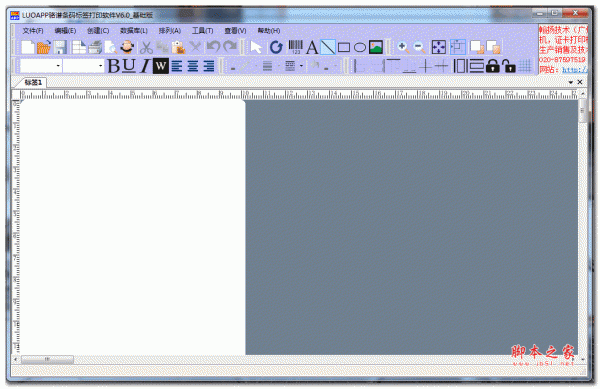This screenshot has width=600, height=389.
Task: Open the 数据库(L) menu
Action: pyautogui.click(x=134, y=31)
